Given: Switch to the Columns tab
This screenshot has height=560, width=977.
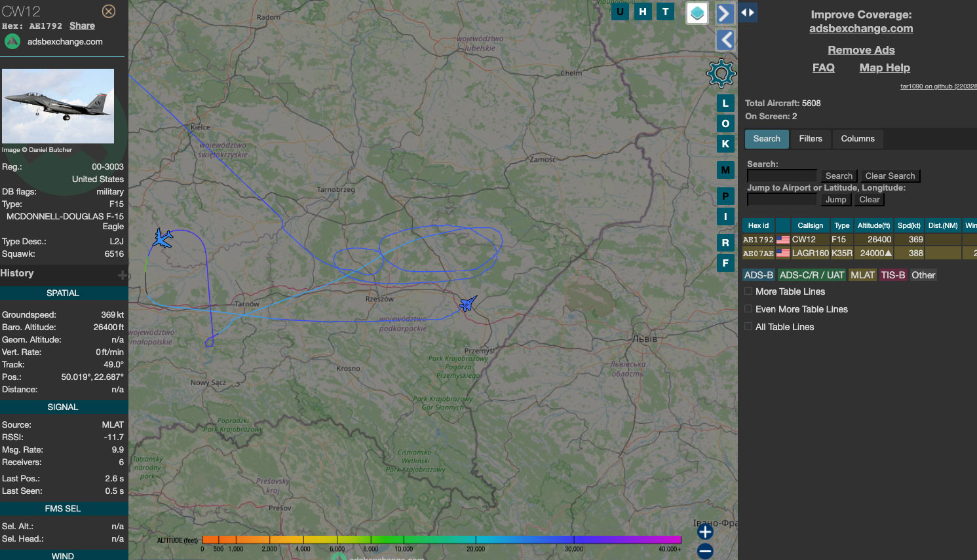Looking at the screenshot, I should tap(858, 138).
